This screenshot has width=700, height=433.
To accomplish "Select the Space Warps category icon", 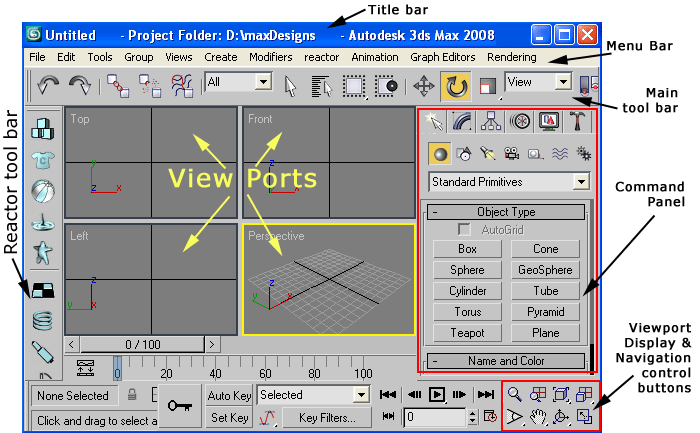I will [x=560, y=154].
